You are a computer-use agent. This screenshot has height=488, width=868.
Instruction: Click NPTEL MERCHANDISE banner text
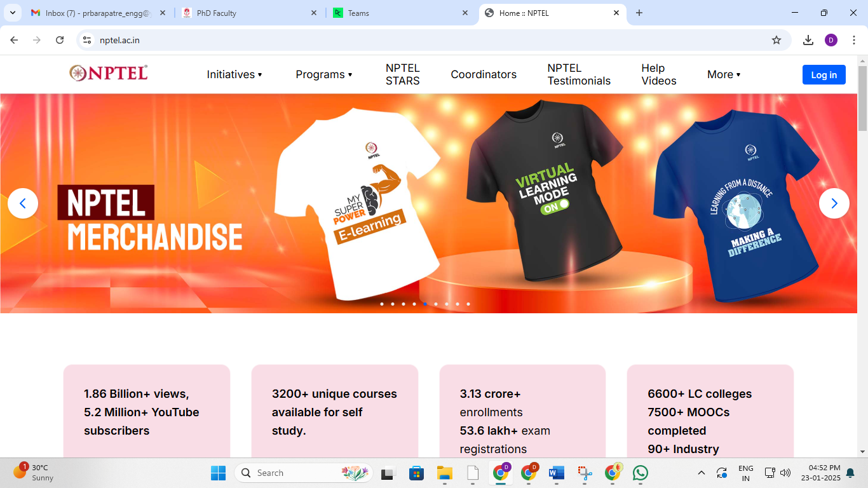[x=150, y=218]
